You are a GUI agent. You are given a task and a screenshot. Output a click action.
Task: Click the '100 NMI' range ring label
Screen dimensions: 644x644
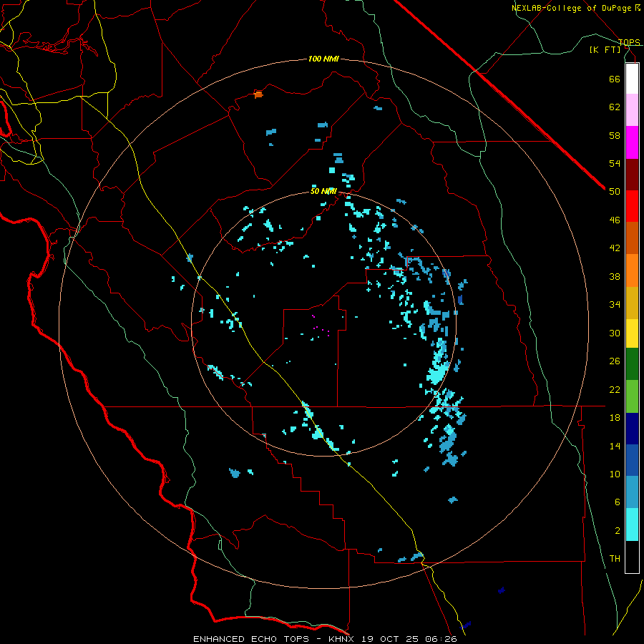pyautogui.click(x=323, y=59)
